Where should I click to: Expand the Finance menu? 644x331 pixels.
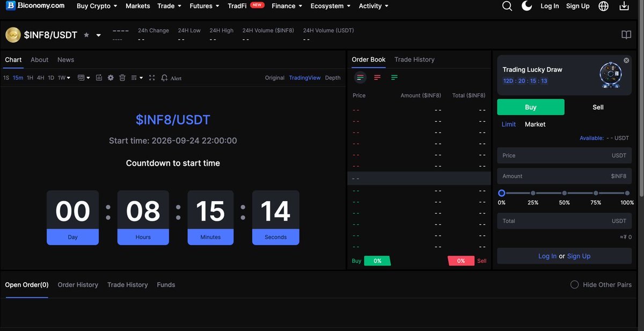coord(287,6)
